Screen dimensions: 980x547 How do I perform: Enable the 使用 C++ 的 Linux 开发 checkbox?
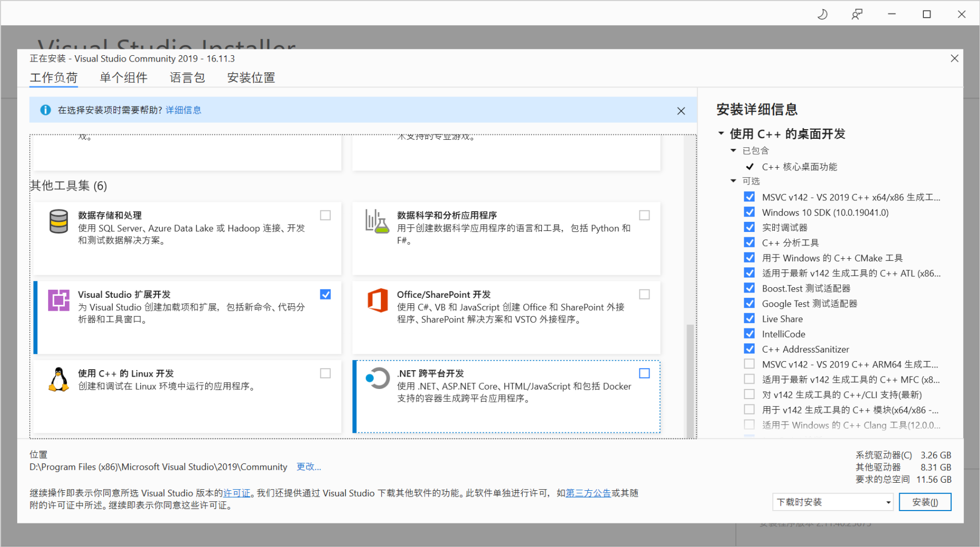(325, 373)
